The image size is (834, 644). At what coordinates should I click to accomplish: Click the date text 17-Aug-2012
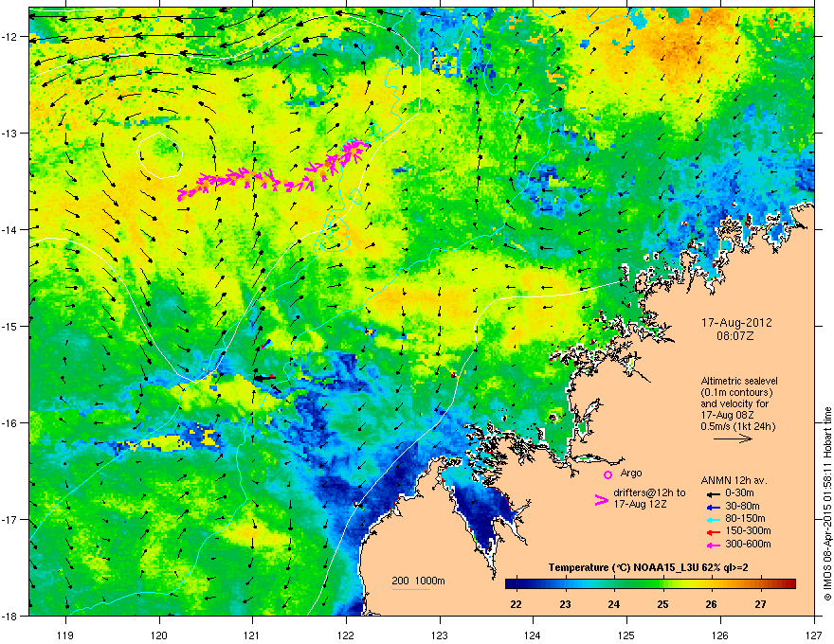point(736,323)
